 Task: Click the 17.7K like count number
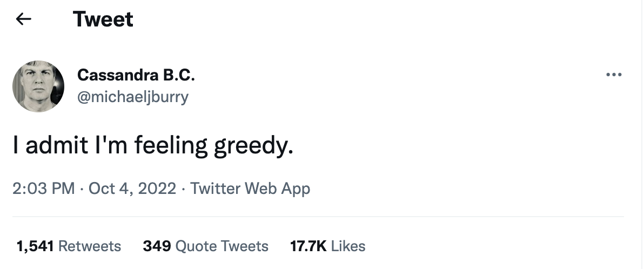click(x=308, y=246)
